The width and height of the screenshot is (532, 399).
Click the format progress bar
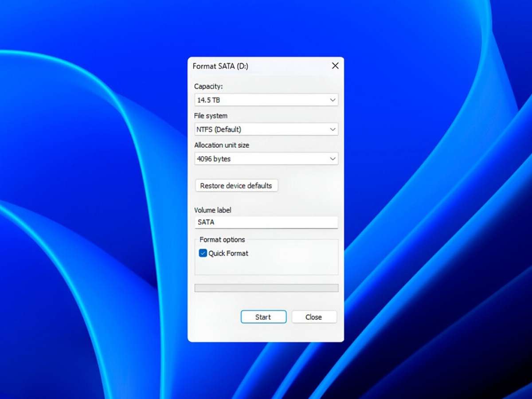point(266,288)
